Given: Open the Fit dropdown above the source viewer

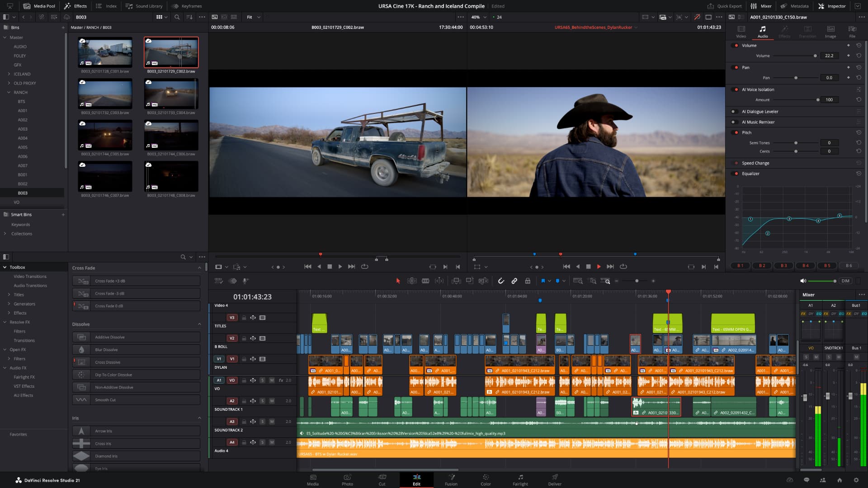Looking at the screenshot, I should [252, 17].
